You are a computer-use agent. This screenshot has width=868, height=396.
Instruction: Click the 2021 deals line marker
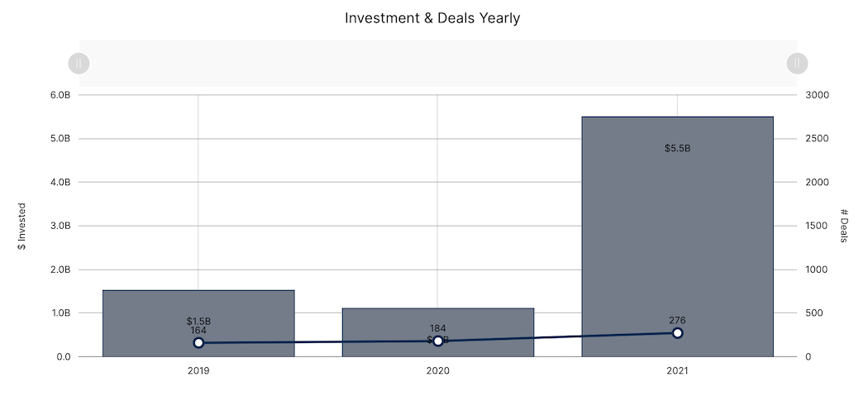tap(677, 332)
